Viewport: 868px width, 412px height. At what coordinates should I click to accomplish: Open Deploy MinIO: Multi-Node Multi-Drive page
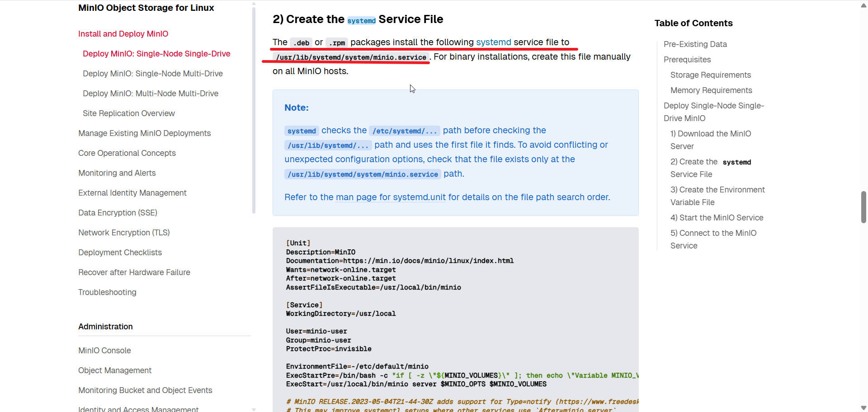coord(151,94)
